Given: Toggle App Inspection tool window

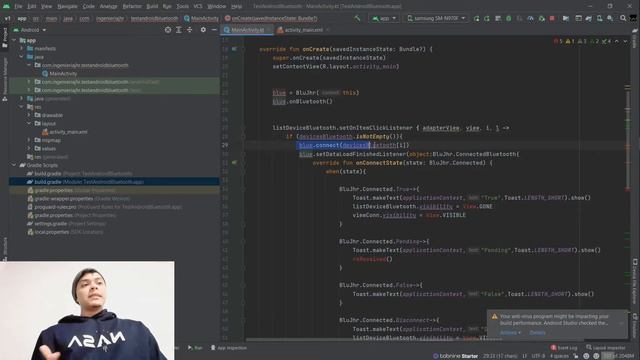Looking at the screenshot, I should 229,348.
